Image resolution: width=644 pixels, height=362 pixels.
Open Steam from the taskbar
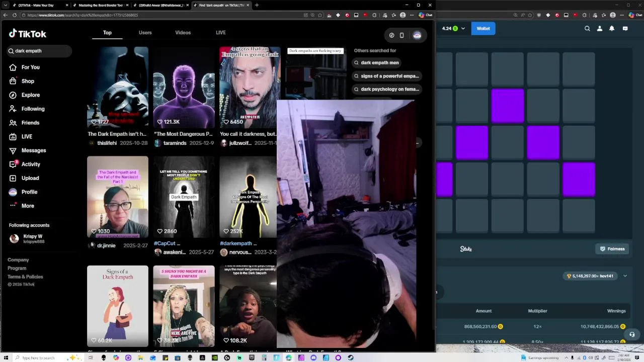pos(351,358)
